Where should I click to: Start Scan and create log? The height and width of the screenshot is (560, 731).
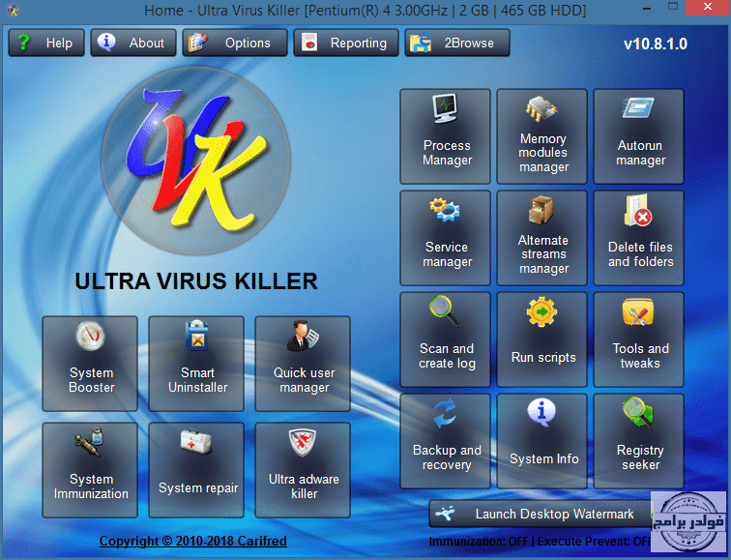(x=445, y=339)
